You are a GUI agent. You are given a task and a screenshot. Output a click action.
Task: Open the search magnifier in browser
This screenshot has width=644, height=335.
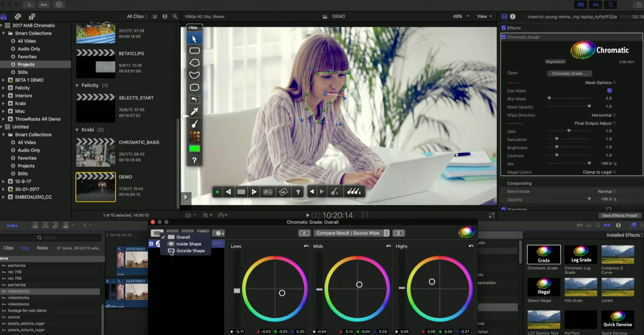(175, 16)
